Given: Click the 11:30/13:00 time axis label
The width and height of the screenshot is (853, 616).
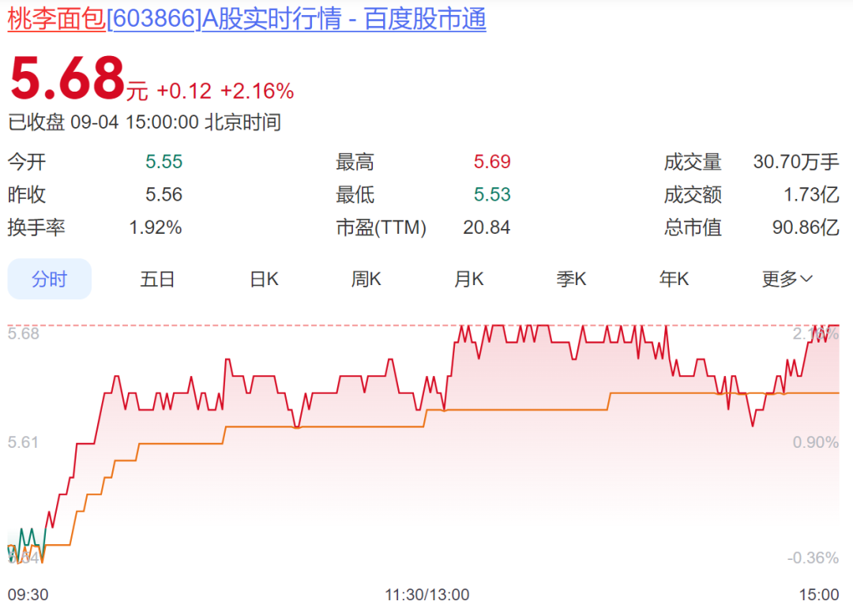Looking at the screenshot, I should pyautogui.click(x=427, y=595).
